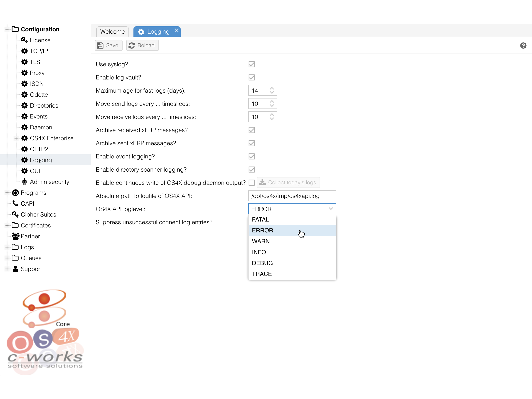Screen dimensions: 532x399
Task: Click the Certificates folder icon
Action: pyautogui.click(x=15, y=225)
